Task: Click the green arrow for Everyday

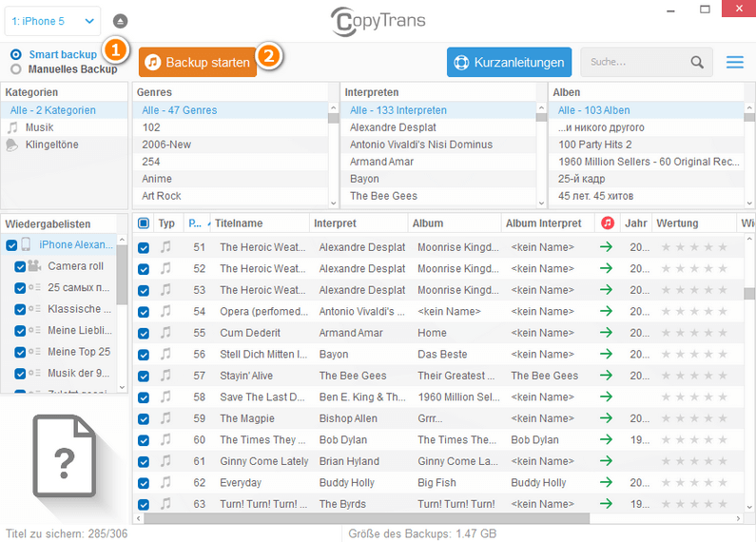Action: pyautogui.click(x=606, y=482)
